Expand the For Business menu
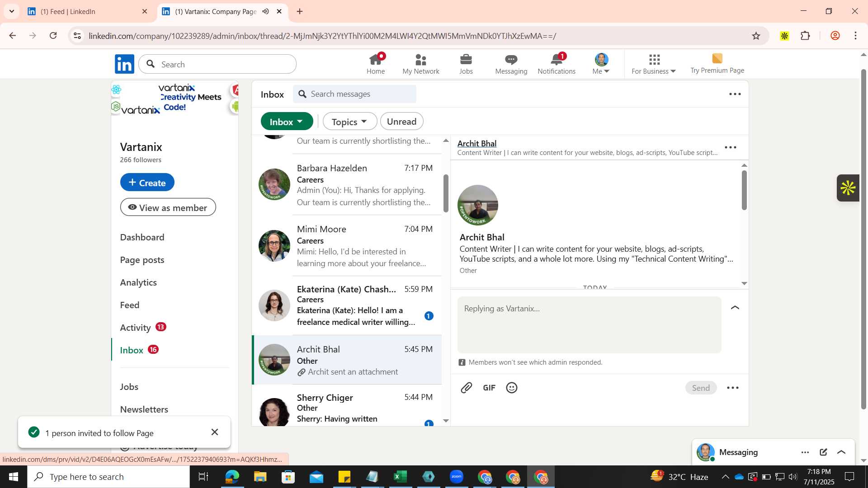The width and height of the screenshot is (868, 488). [x=654, y=64]
